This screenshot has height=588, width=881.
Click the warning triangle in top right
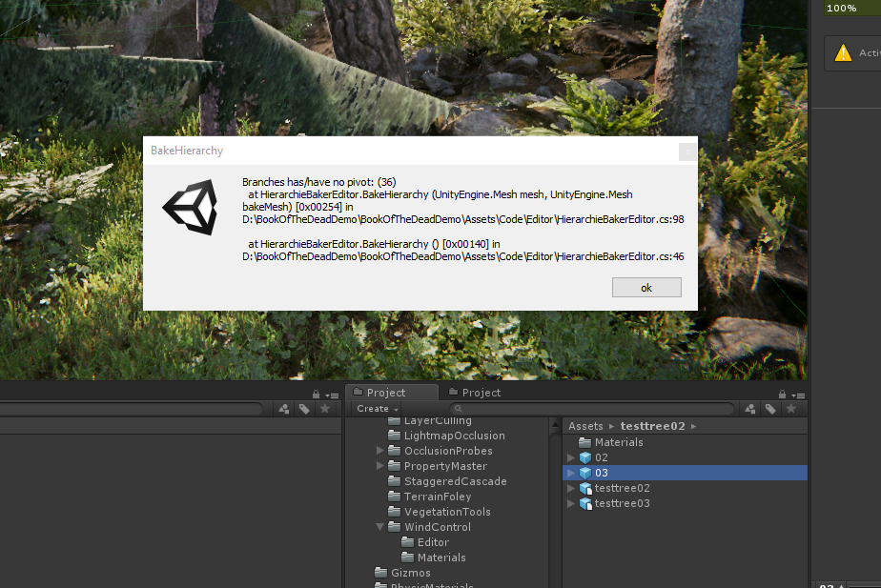click(844, 53)
